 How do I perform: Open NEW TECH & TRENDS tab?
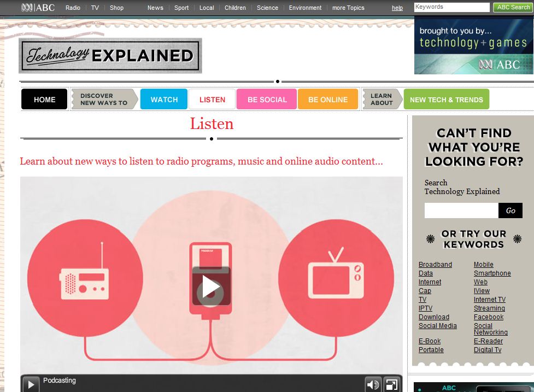[x=446, y=100]
